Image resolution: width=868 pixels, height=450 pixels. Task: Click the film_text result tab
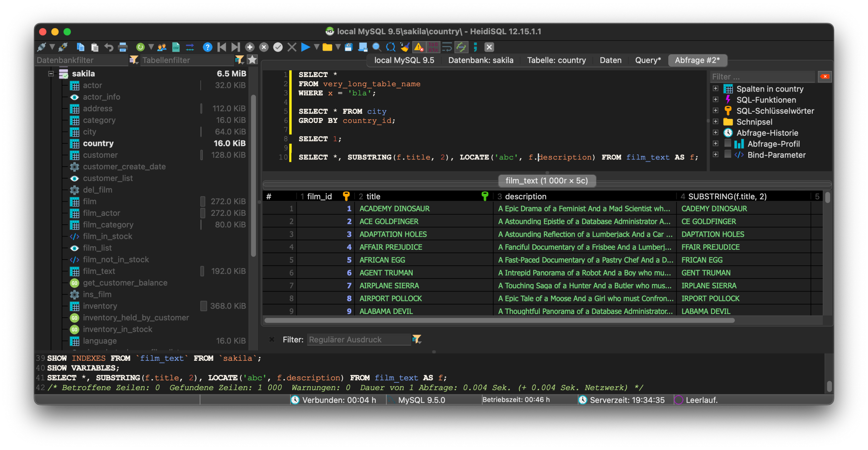(x=547, y=181)
